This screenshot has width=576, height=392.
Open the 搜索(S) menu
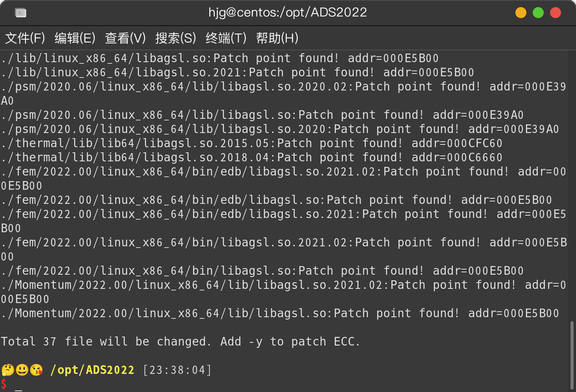pyautogui.click(x=175, y=38)
